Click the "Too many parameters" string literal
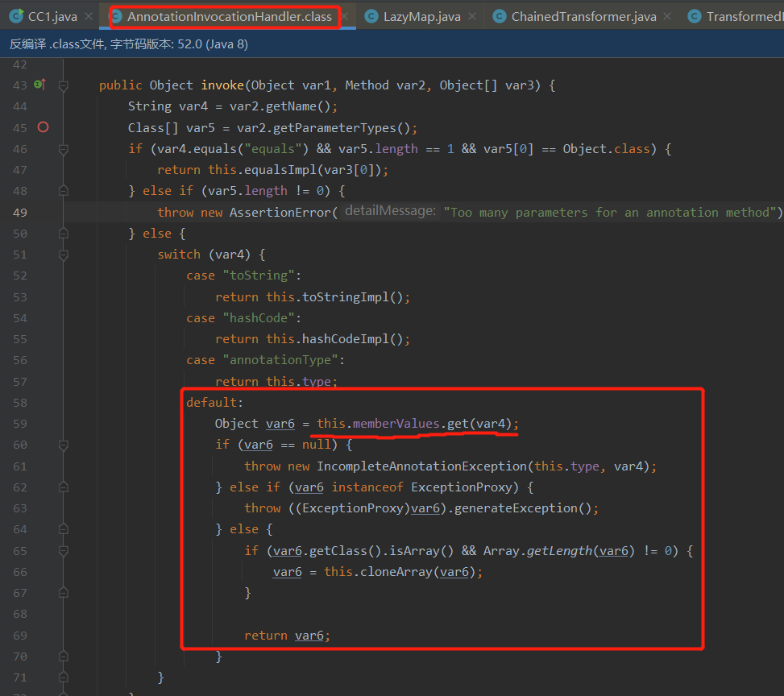784x696 pixels. 610,213
